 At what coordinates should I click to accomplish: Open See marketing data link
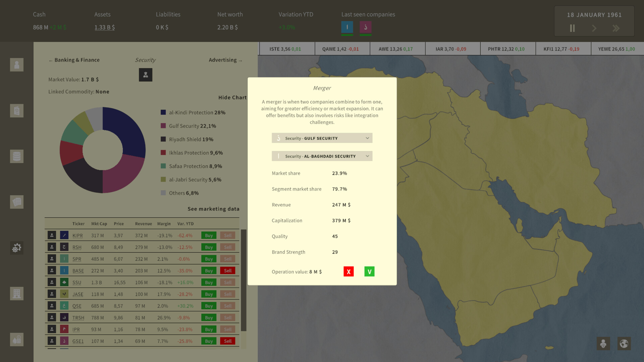pyautogui.click(x=213, y=208)
